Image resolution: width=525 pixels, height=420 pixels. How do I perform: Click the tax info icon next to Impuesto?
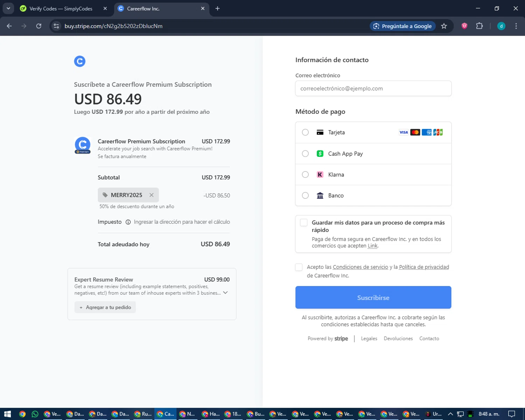[x=128, y=222]
